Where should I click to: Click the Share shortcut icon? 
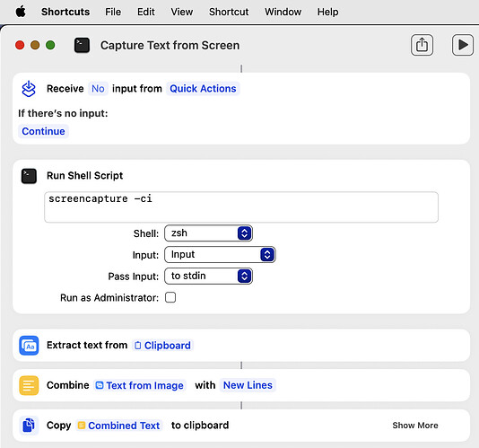tap(422, 45)
